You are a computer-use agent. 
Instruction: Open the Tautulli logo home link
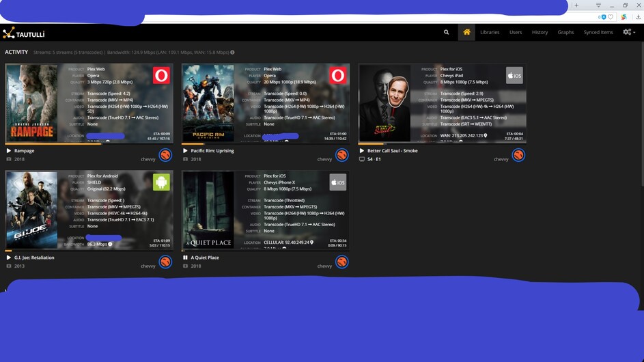coord(24,33)
